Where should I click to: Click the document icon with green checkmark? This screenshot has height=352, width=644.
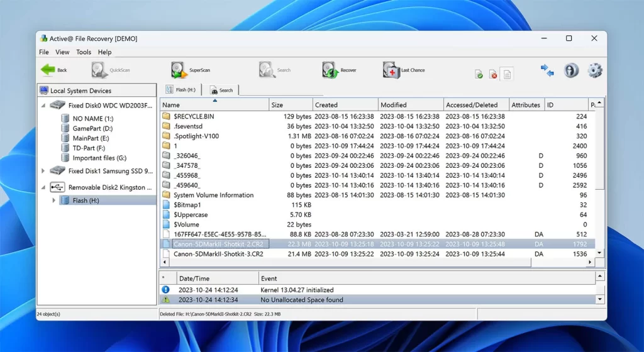point(479,74)
